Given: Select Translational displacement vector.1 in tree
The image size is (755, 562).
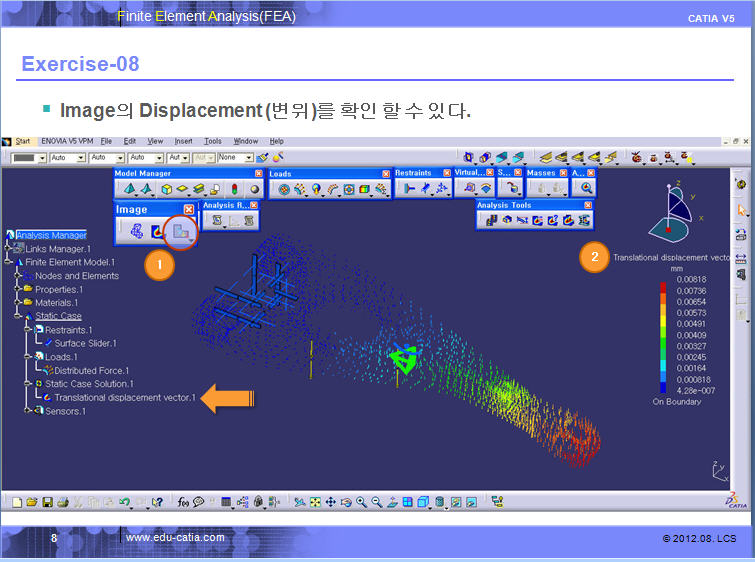Looking at the screenshot, I should click(x=125, y=397).
